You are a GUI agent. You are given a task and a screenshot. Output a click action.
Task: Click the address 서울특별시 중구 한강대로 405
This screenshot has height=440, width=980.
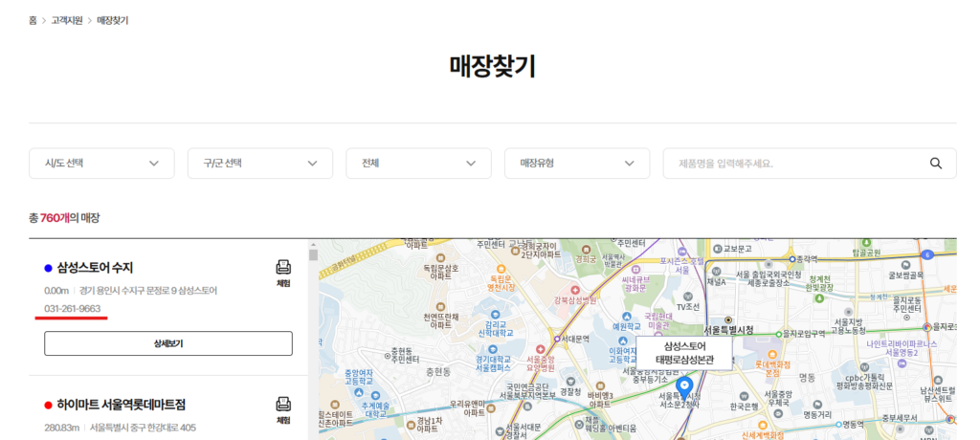point(143,429)
